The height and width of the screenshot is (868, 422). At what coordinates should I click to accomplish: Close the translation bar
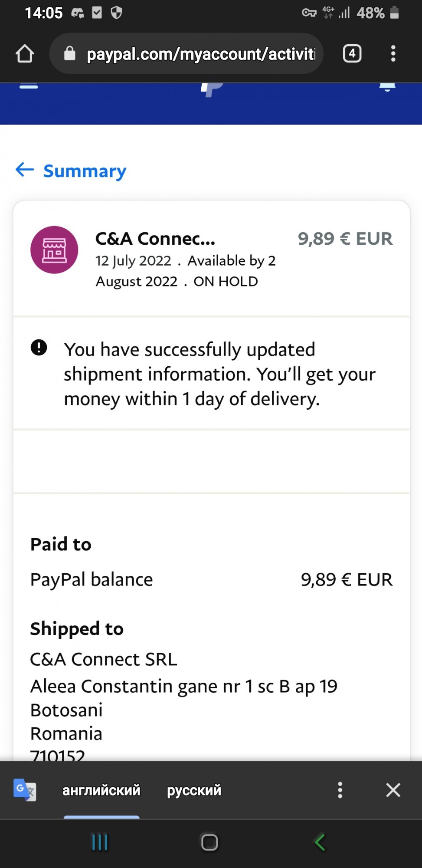coord(393,790)
